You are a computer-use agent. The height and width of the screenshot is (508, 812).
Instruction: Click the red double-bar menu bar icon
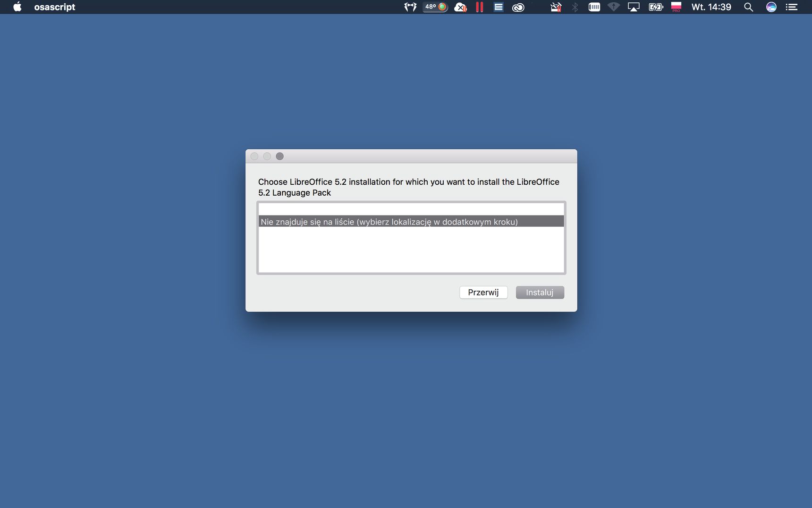480,7
